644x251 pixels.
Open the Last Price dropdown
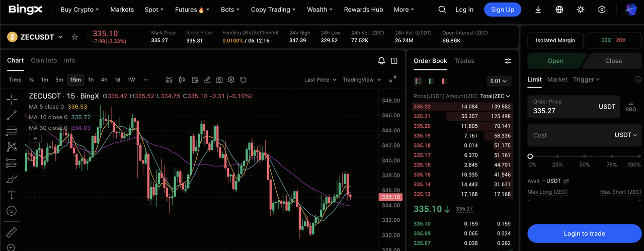(x=320, y=79)
